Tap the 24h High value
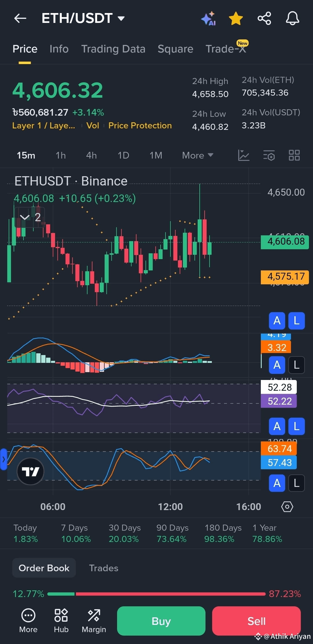This screenshot has height=644, width=313. tap(210, 94)
